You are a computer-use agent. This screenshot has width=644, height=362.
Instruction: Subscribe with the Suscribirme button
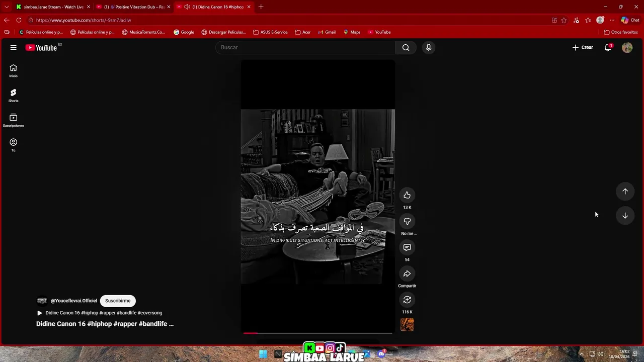click(118, 301)
